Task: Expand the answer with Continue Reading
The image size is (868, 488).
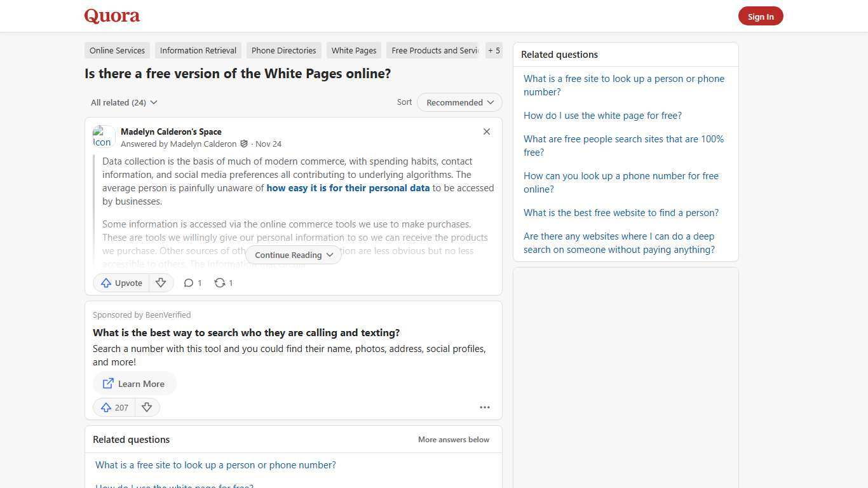Action: (293, 255)
